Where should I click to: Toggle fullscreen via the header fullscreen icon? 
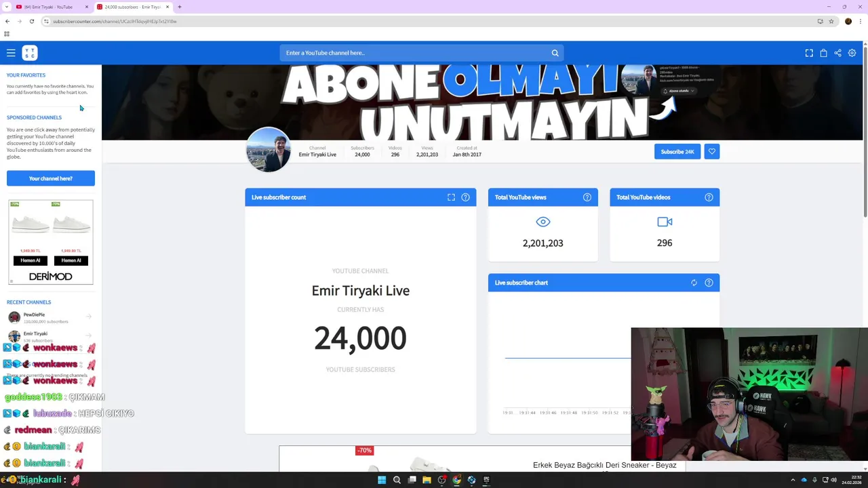click(x=809, y=53)
